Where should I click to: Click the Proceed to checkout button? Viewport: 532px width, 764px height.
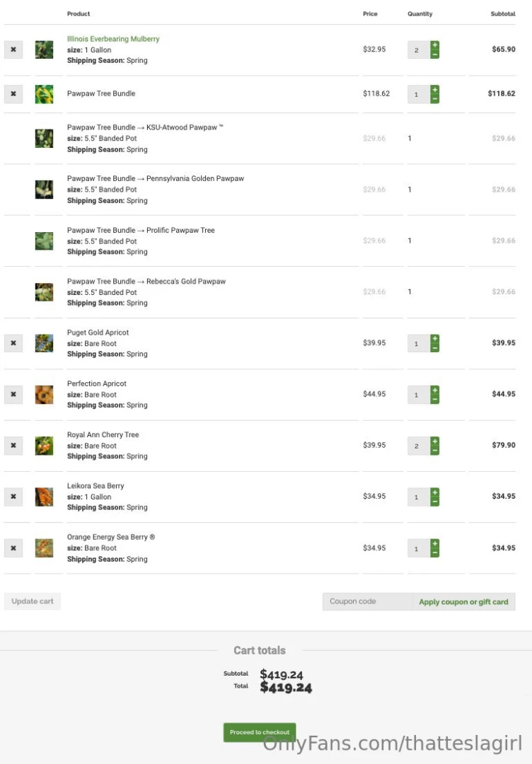[x=260, y=732]
